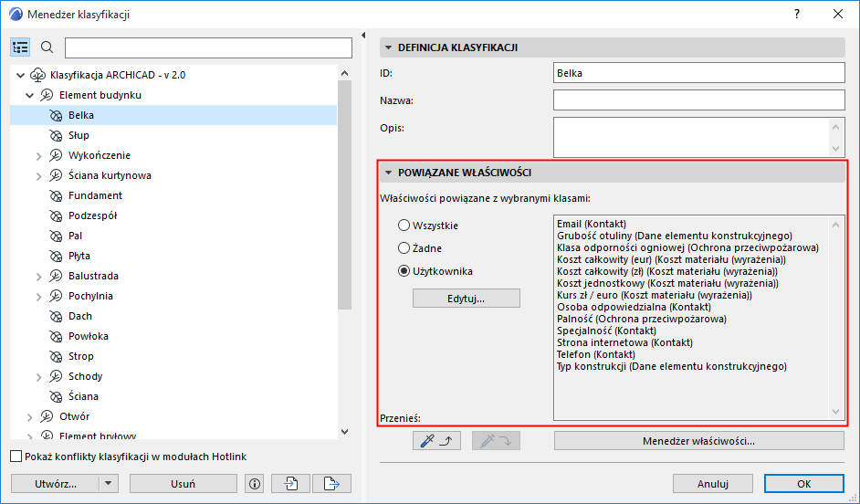Click the Klasyfikacja ARCHICAD tree icon
Screen dimensions: 860x504
point(37,75)
